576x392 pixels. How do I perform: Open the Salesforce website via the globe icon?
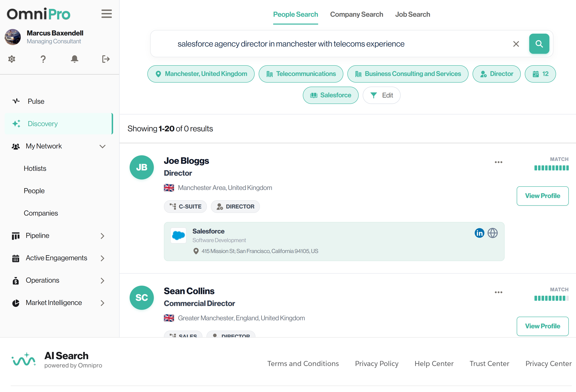point(493,233)
